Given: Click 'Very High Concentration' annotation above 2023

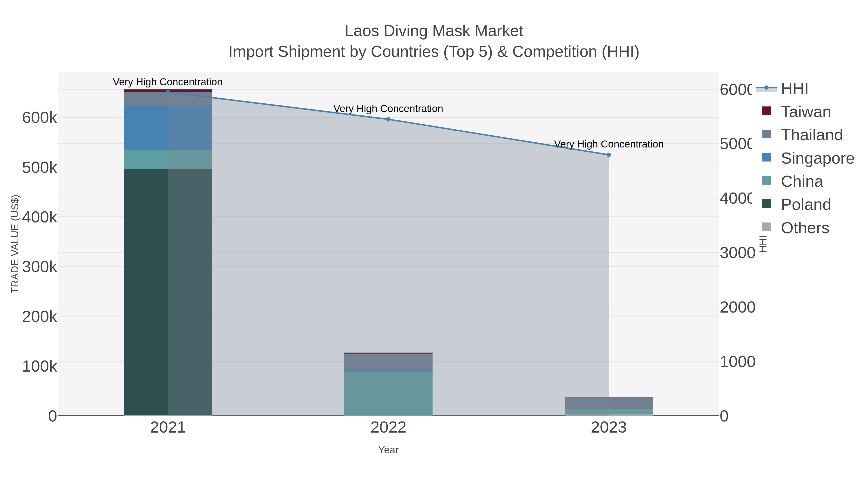Looking at the screenshot, I should click(609, 144).
